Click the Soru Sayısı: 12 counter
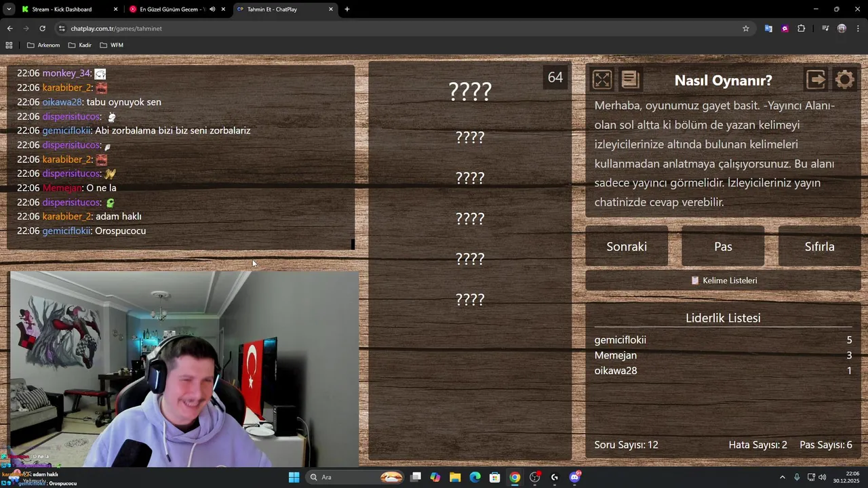Screen dimensions: 868x488 [x=627, y=445]
